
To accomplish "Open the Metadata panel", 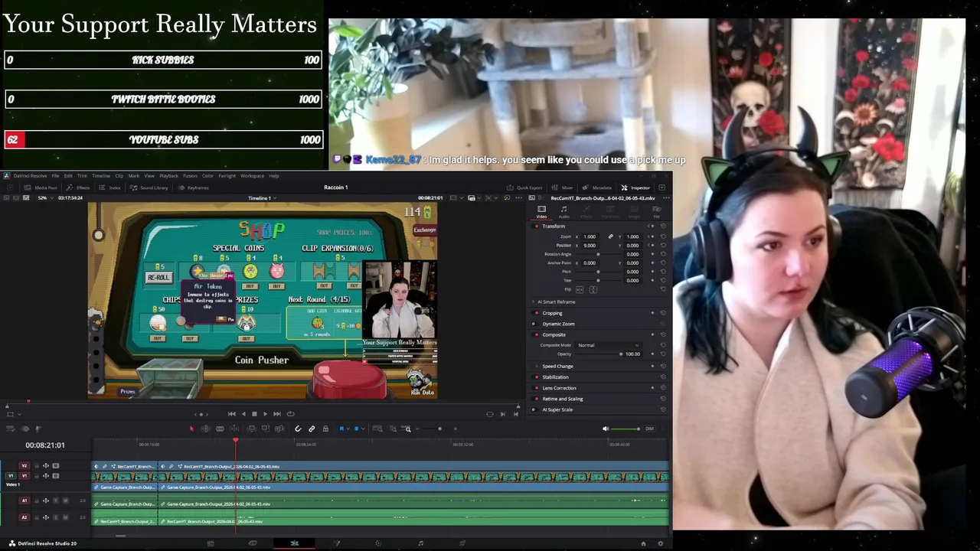I will coord(597,187).
